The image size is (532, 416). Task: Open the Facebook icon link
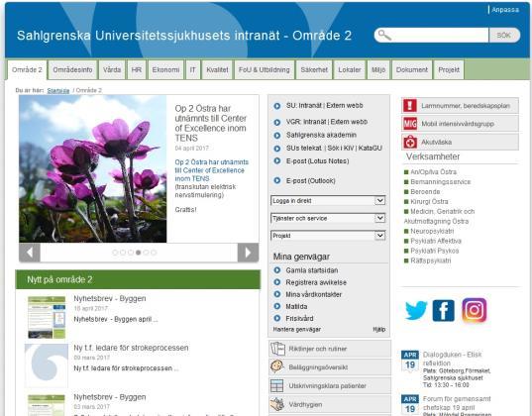click(x=444, y=310)
